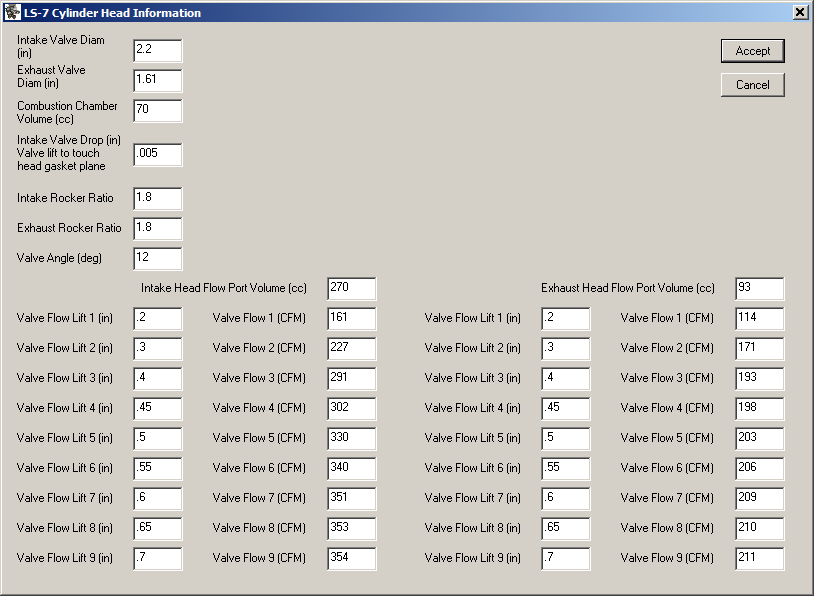This screenshot has width=814, height=596.
Task: Select the Valve Angle (deg) field
Action: point(158,259)
